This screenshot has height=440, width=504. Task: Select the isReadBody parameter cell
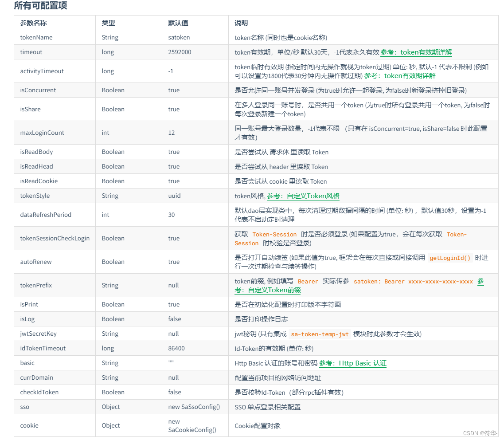pyautogui.click(x=55, y=152)
